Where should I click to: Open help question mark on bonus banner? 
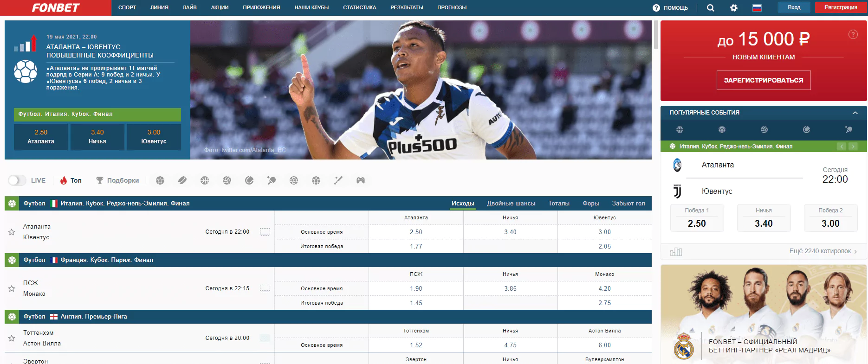pos(853,34)
